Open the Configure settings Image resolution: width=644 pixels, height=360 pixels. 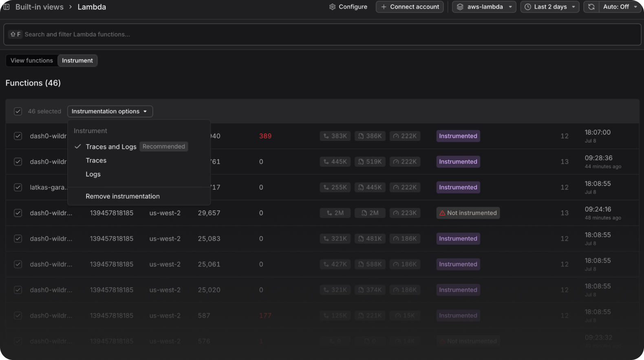(x=348, y=7)
